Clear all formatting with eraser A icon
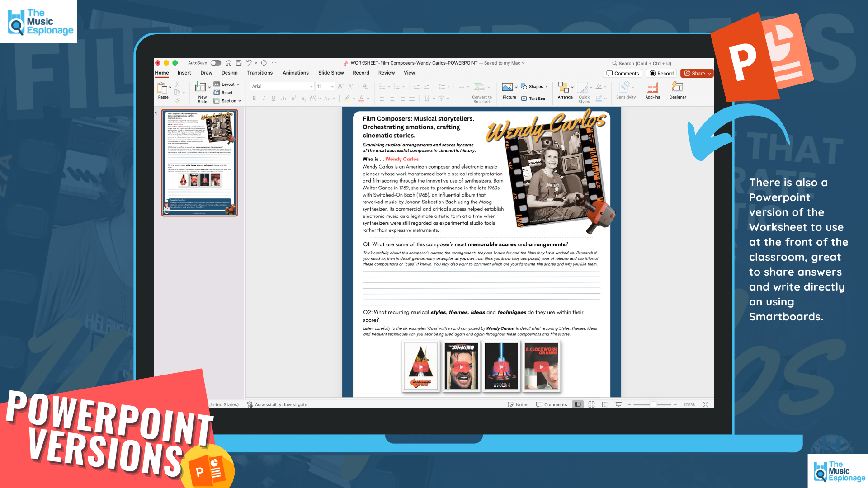Screen dimensions: 868x488 pos(365,86)
